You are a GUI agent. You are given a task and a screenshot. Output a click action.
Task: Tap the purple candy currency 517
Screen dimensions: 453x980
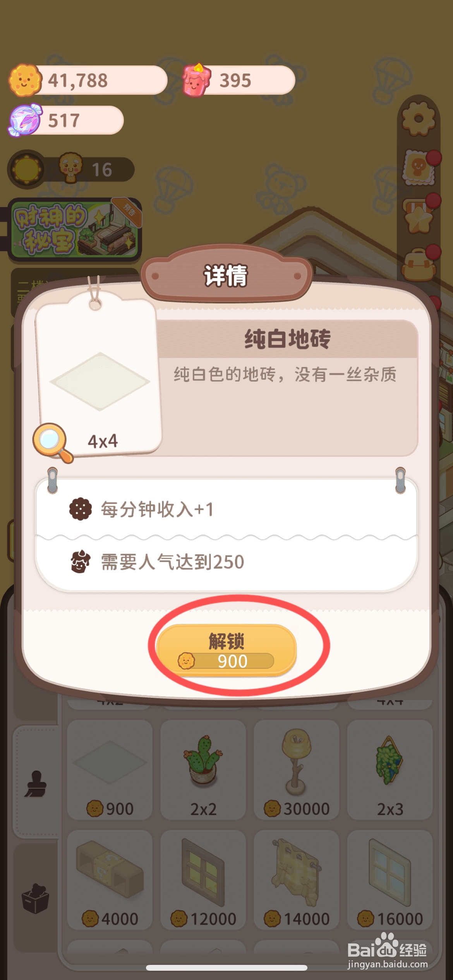[66, 120]
